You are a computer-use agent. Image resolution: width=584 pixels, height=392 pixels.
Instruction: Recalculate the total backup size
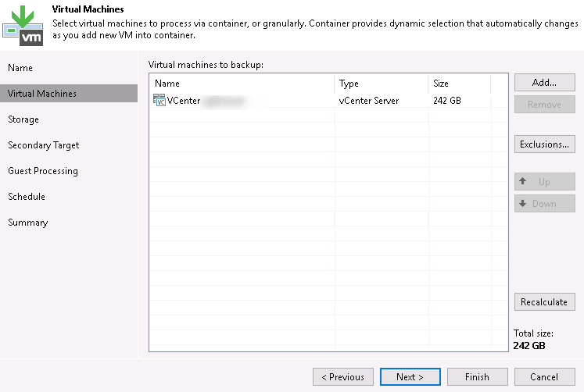pyautogui.click(x=544, y=302)
